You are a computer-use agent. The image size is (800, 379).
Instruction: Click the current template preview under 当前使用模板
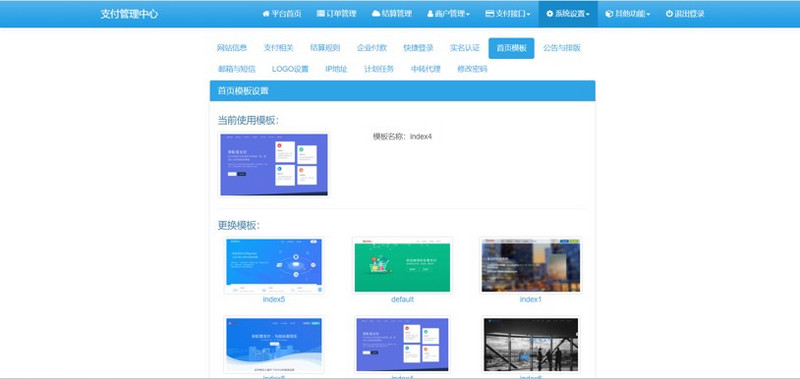(x=274, y=165)
